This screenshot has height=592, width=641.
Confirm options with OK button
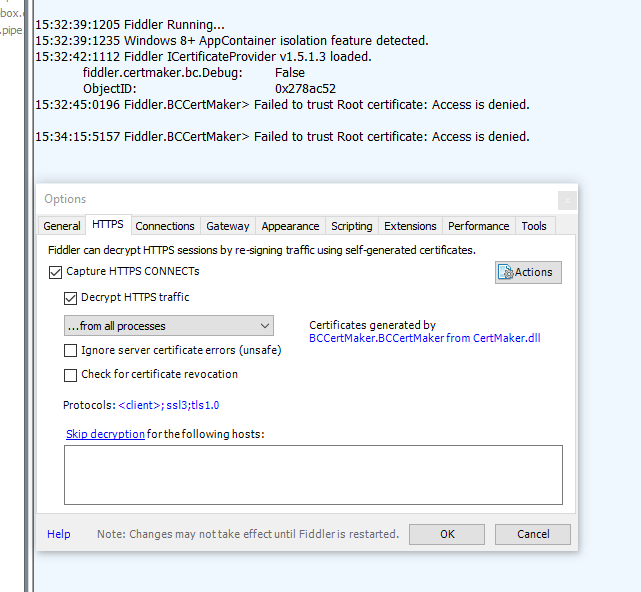pyautogui.click(x=447, y=534)
